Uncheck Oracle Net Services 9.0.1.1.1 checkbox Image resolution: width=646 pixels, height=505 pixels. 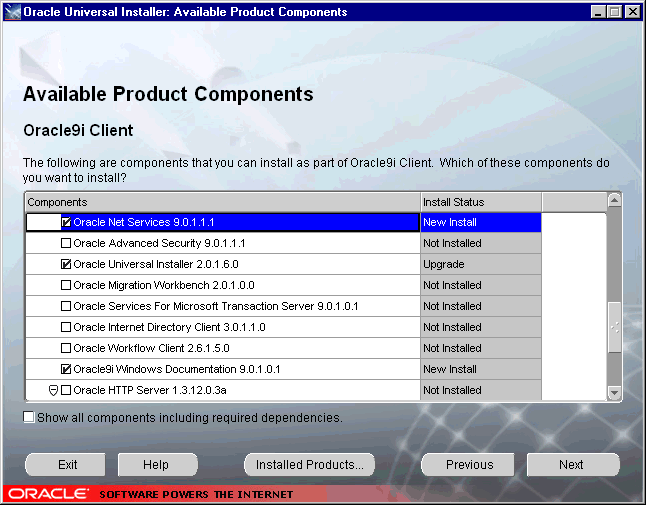pyautogui.click(x=66, y=222)
